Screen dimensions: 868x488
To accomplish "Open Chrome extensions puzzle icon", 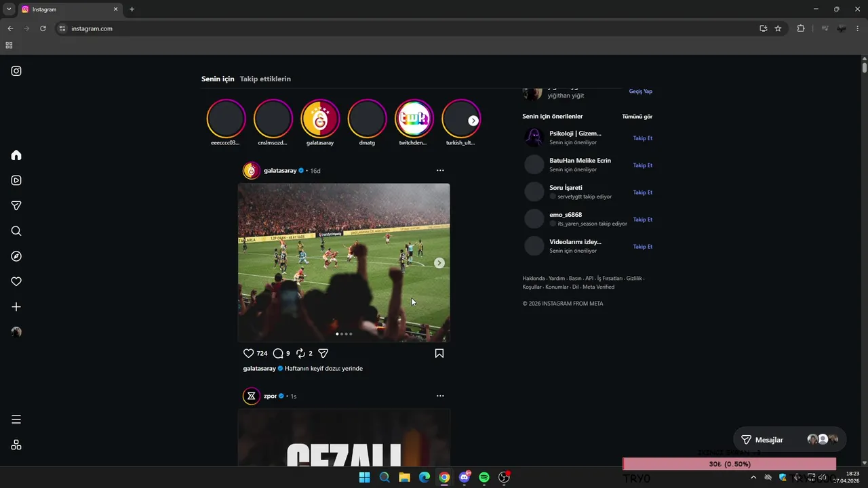I will click(801, 28).
